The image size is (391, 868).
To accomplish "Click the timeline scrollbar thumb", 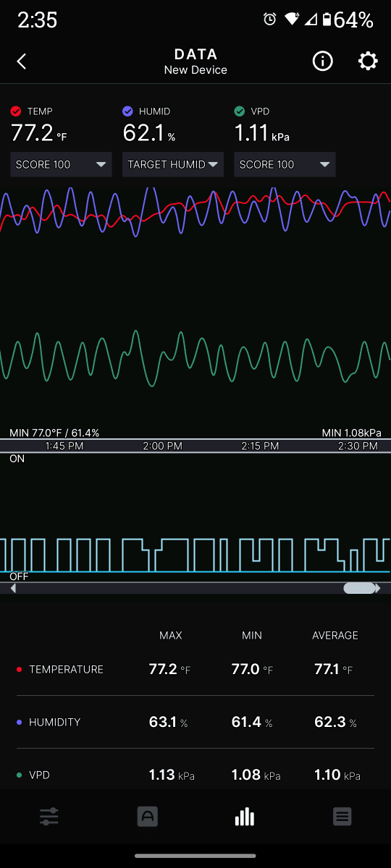I will pyautogui.click(x=358, y=589).
